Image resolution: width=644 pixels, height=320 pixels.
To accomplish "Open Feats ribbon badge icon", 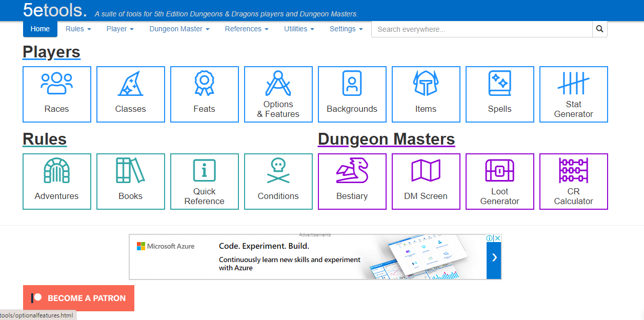I will tap(204, 84).
